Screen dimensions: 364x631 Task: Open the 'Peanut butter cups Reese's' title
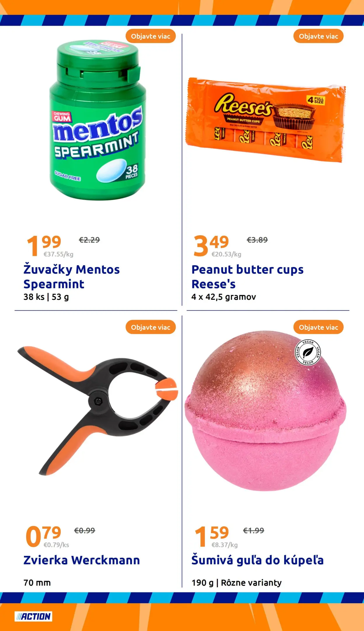(x=248, y=277)
